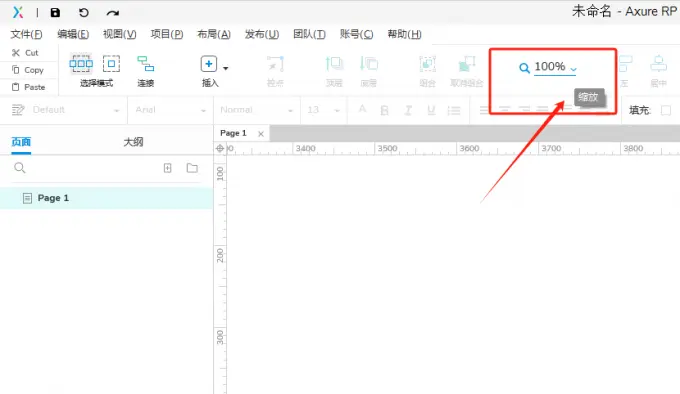The height and width of the screenshot is (394, 680).
Task: Click the add folder icon
Action: [192, 168]
